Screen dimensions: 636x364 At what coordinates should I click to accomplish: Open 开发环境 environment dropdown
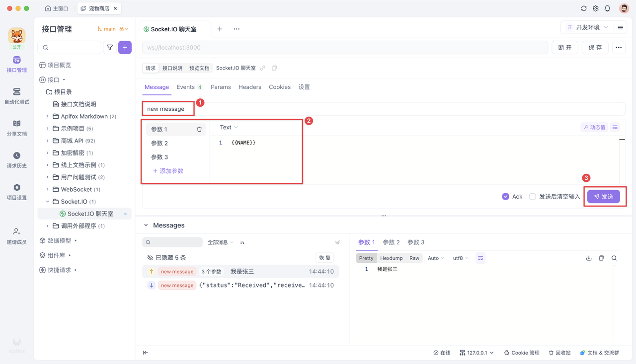(x=587, y=28)
